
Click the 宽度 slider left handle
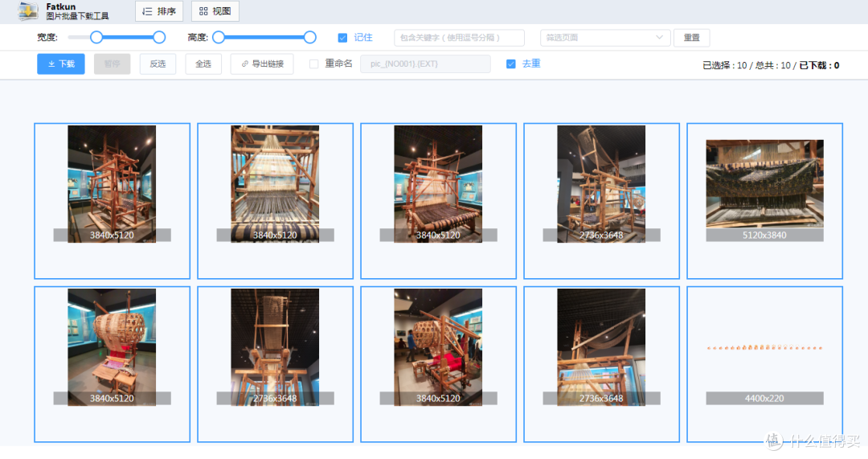click(96, 37)
